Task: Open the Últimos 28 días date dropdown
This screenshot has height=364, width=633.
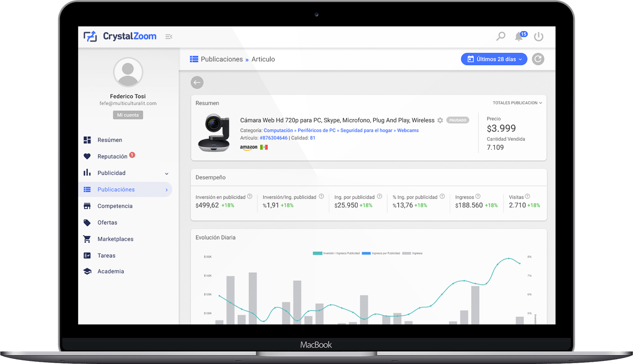Action: click(494, 59)
